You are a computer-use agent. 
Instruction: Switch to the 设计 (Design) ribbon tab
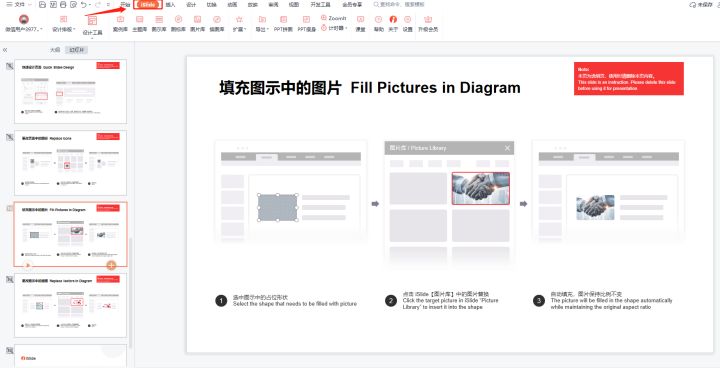point(191,5)
